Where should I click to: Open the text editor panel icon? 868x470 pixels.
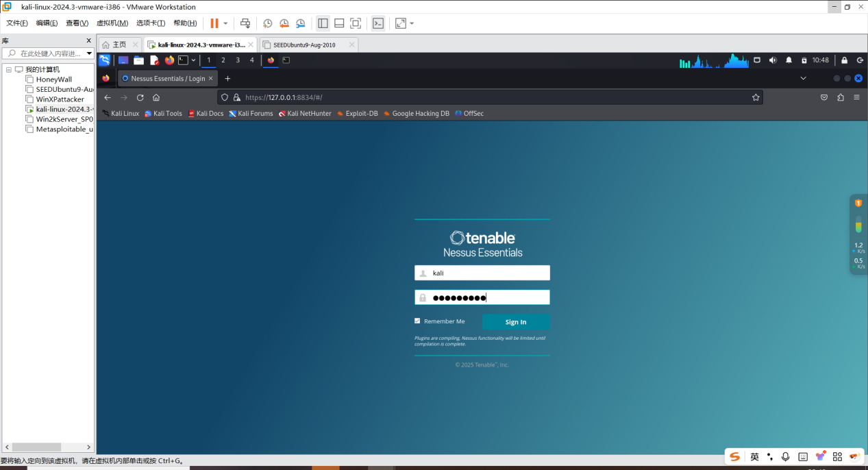pyautogui.click(x=154, y=60)
